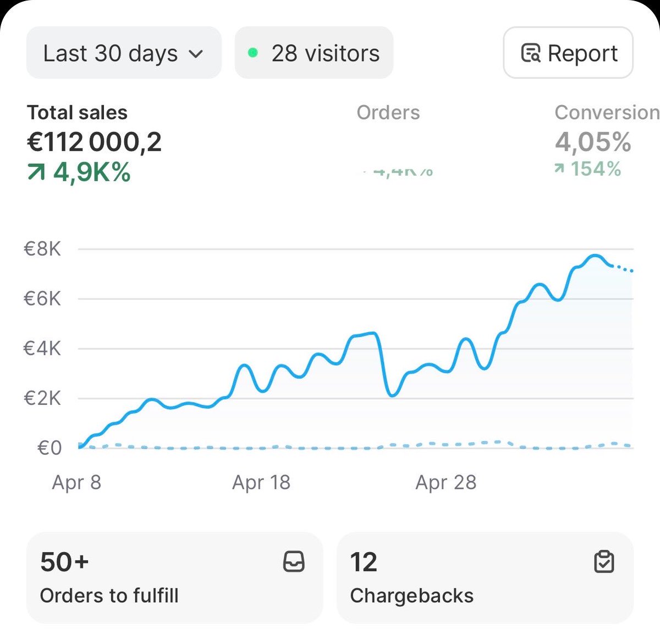Click the 4,9K% sales growth indicator
This screenshot has height=644, width=660.
79,173
